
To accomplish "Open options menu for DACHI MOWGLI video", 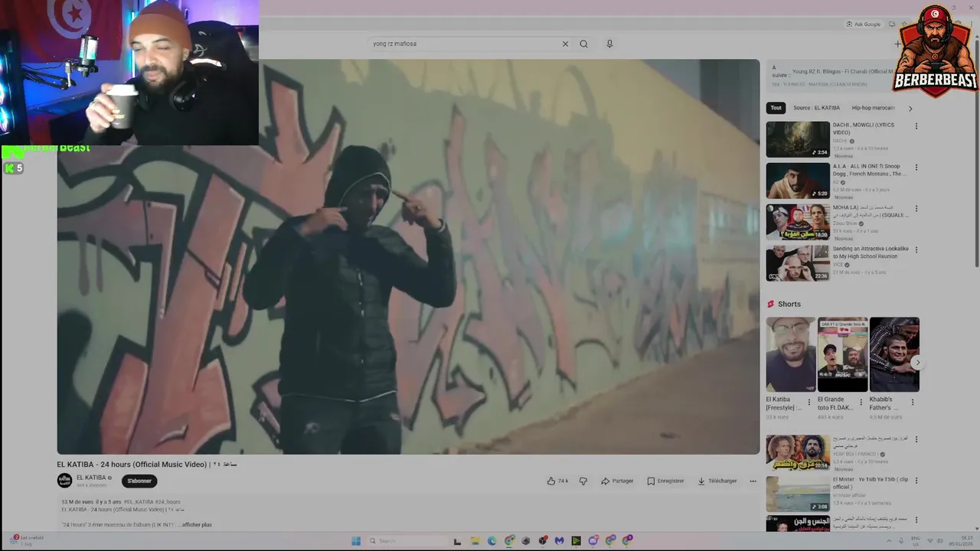I will tap(916, 126).
